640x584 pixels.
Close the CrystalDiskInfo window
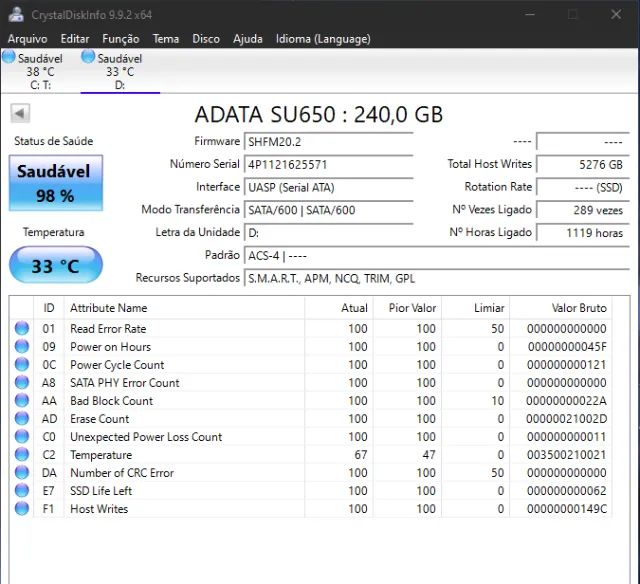click(x=616, y=15)
